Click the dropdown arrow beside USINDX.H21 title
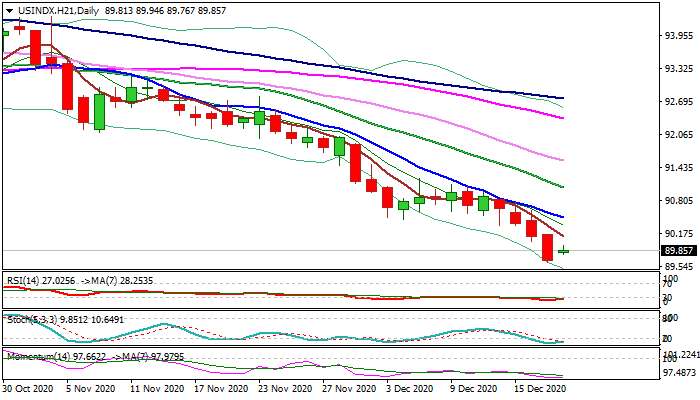The width and height of the screenshot is (700, 400). click(7, 10)
